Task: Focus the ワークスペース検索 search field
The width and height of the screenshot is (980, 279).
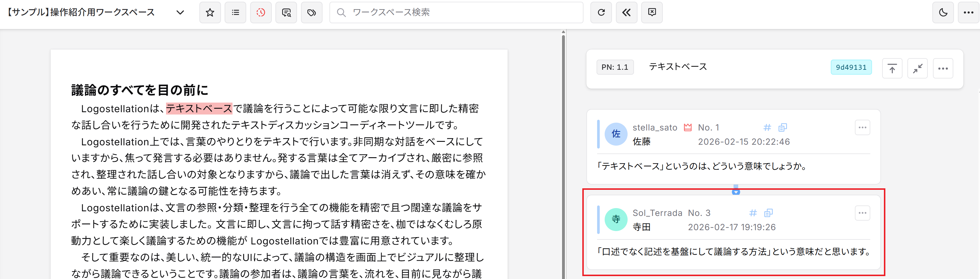Action: [456, 12]
